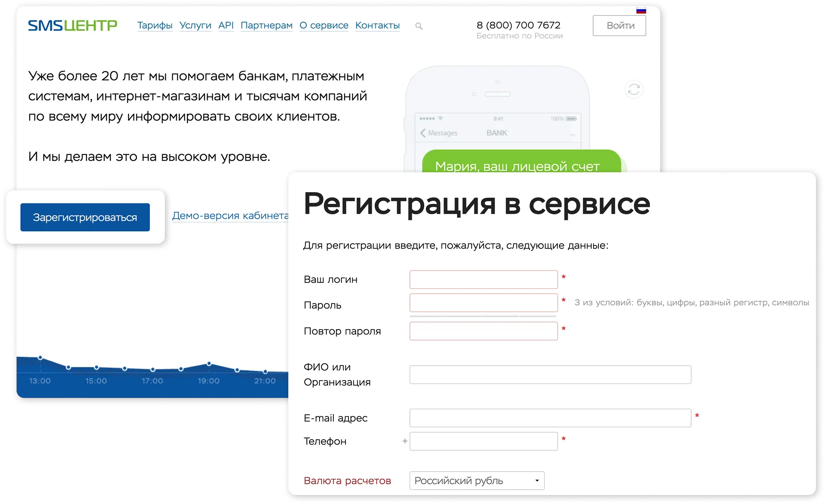Open the Российский рубль currency dropdown
Screen dimensions: 825x504
click(476, 480)
